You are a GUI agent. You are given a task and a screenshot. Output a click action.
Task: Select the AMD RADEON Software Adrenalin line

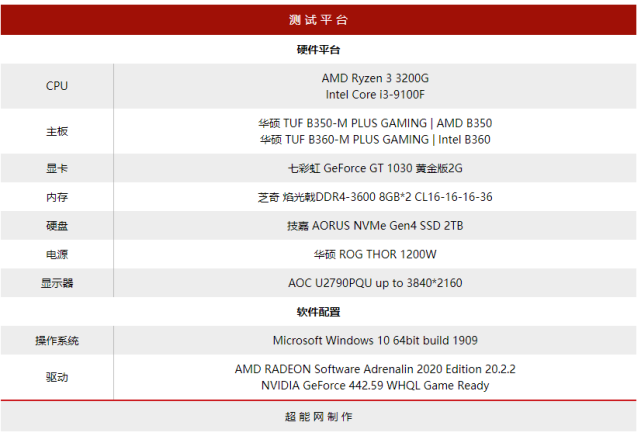coord(375,369)
